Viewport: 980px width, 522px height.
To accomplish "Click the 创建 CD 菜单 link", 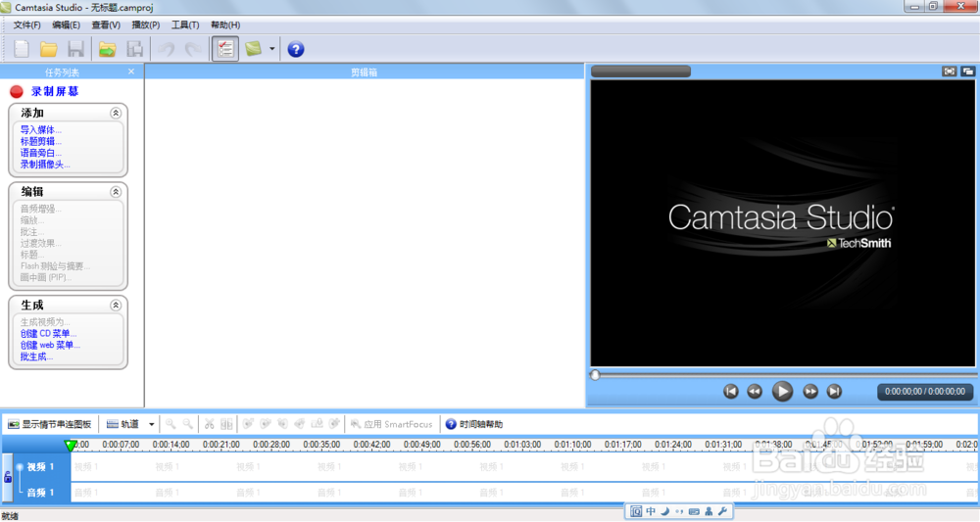I will click(48, 333).
